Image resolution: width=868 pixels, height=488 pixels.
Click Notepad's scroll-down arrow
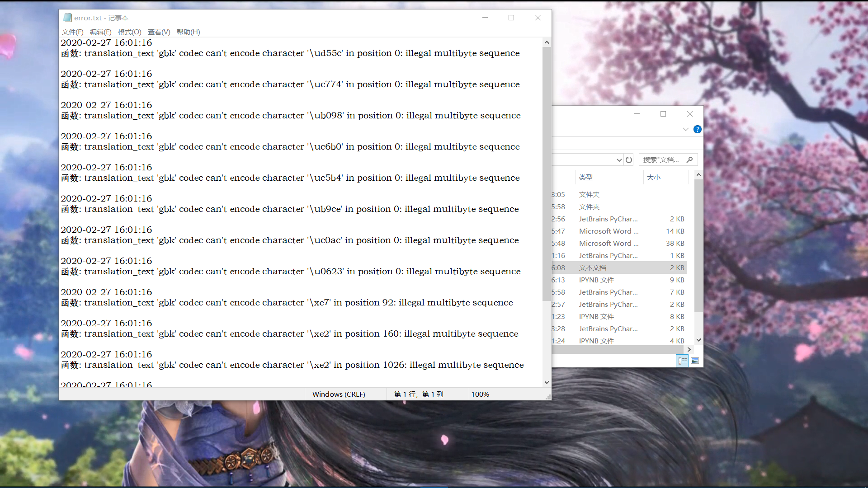coord(547,382)
